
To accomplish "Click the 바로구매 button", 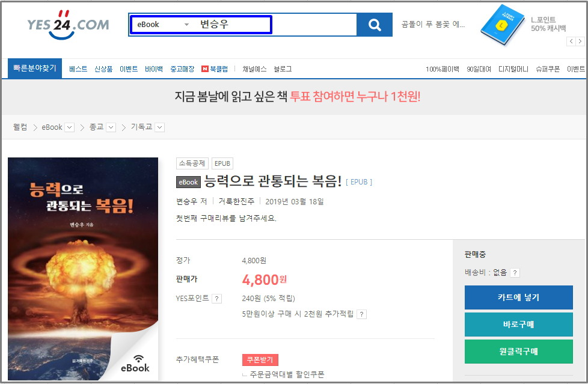I will tap(519, 325).
